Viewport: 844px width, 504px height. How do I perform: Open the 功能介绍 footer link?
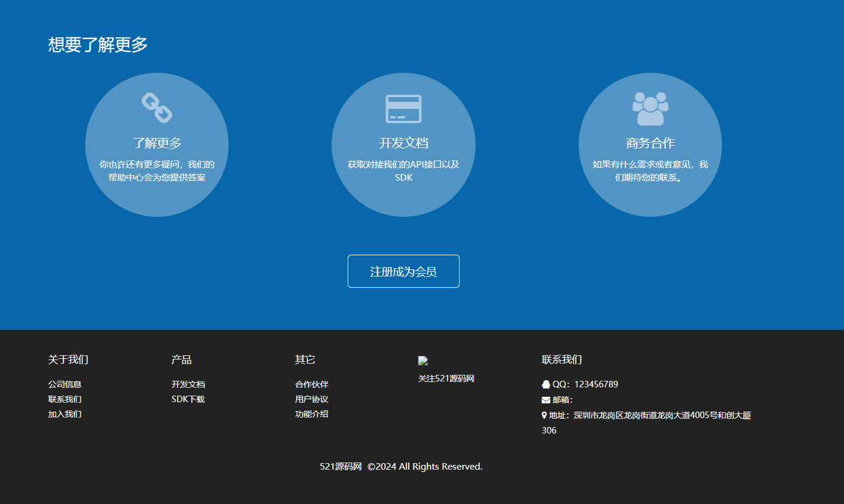[x=312, y=414]
